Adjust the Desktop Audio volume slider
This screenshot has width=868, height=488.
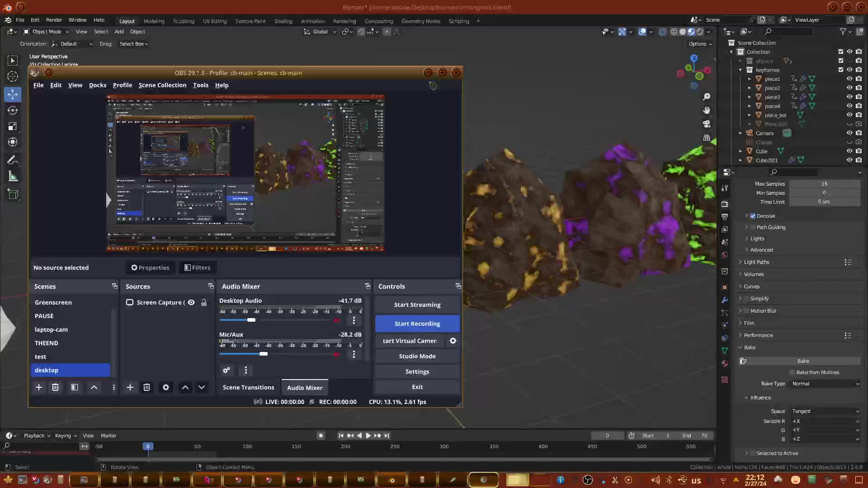[251, 320]
